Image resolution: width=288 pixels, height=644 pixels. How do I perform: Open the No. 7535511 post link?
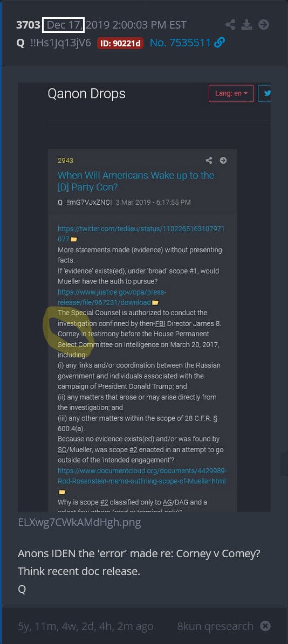[180, 43]
